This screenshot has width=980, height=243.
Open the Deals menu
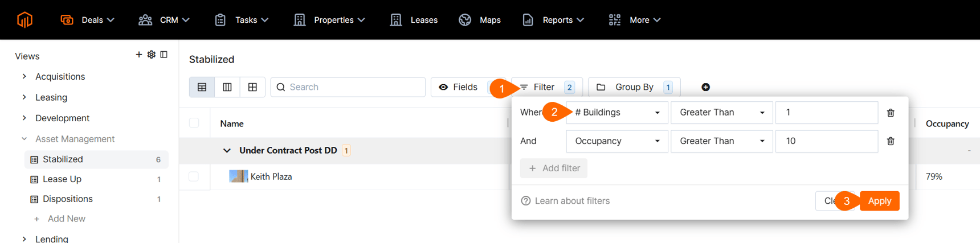pyautogui.click(x=87, y=20)
